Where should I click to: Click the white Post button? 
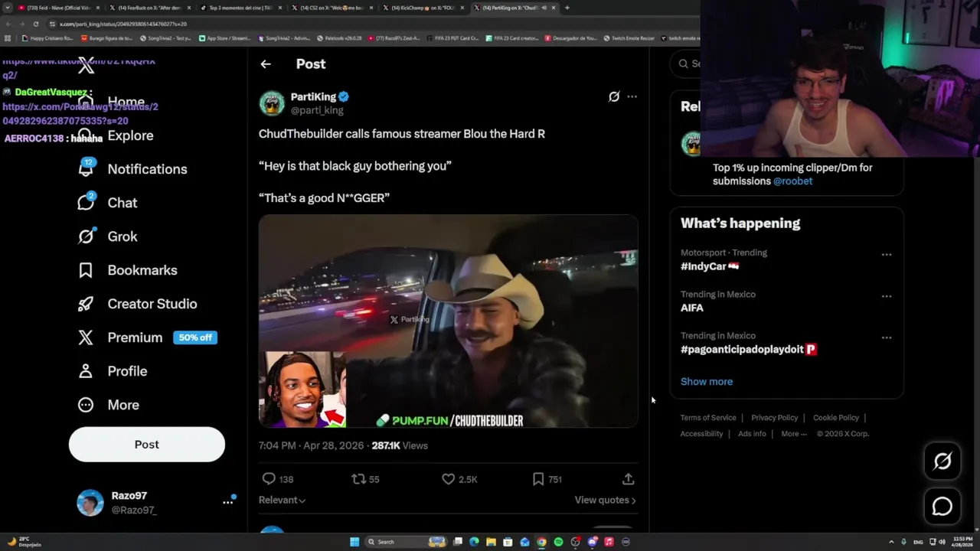[x=147, y=445]
